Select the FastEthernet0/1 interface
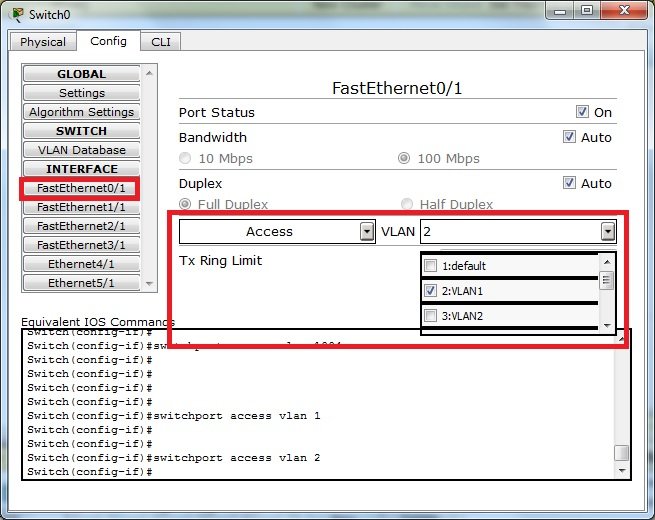This screenshot has width=655, height=520. (81, 188)
